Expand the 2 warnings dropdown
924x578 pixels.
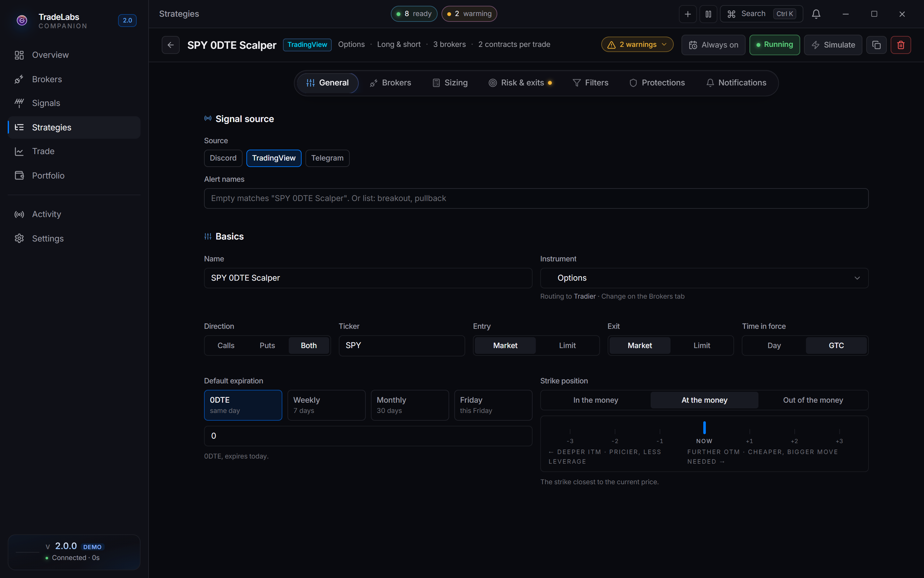(x=637, y=45)
